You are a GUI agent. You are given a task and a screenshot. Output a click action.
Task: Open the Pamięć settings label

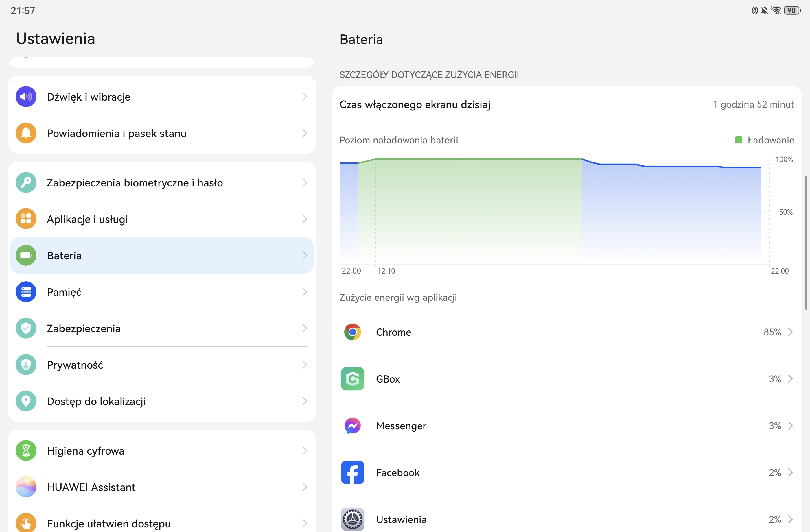(64, 292)
